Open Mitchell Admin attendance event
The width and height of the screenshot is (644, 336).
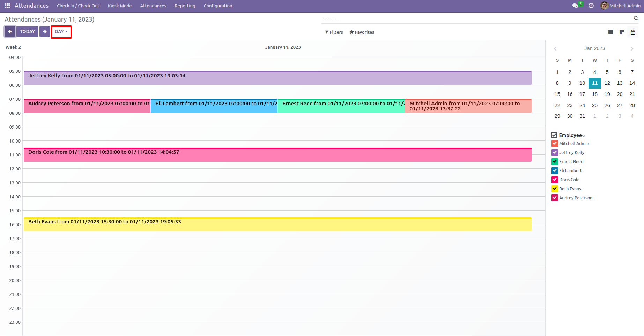[468, 106]
